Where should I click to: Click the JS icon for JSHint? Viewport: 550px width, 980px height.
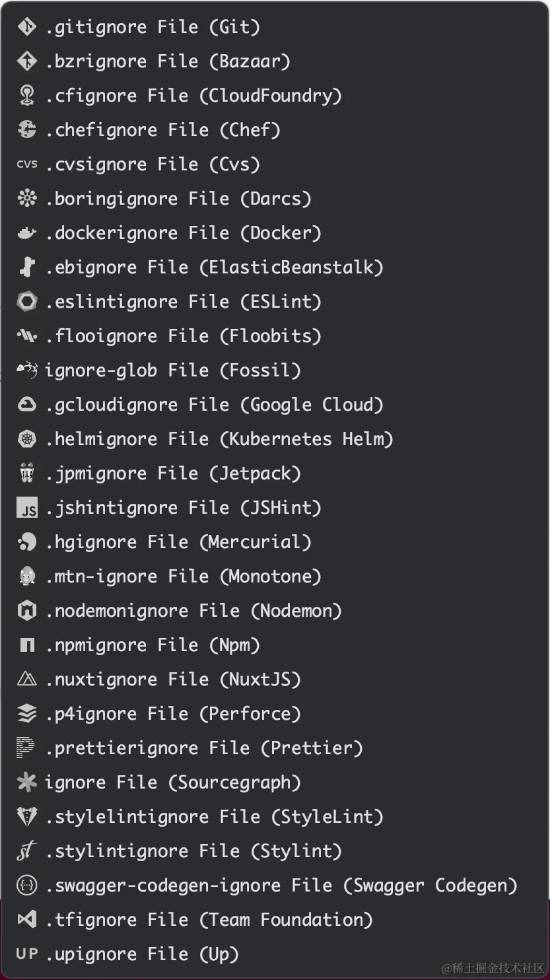coord(26,508)
